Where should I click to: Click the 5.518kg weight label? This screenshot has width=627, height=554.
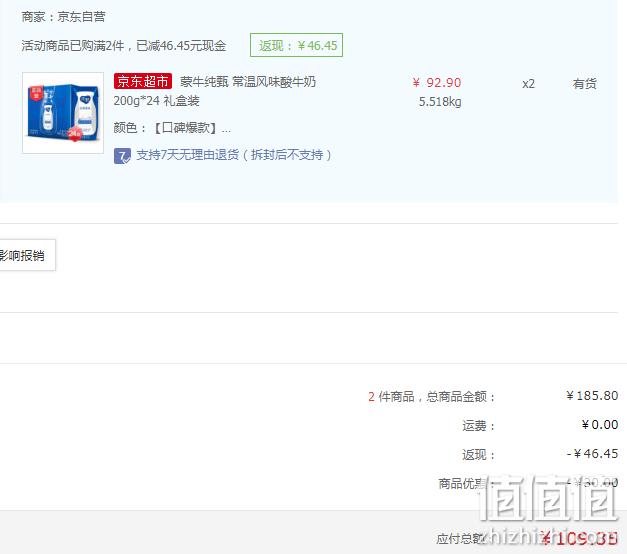click(440, 102)
